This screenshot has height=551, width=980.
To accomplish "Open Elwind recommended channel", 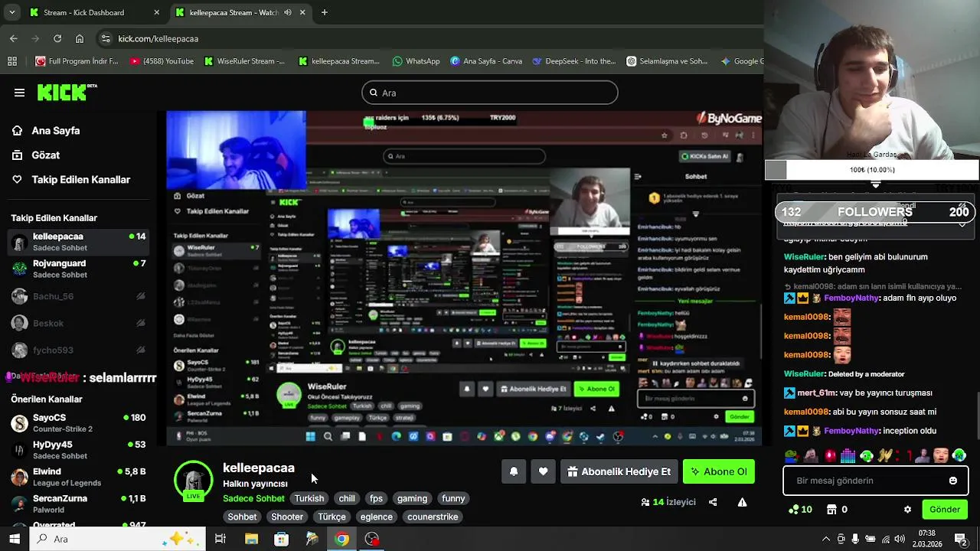I will click(78, 477).
